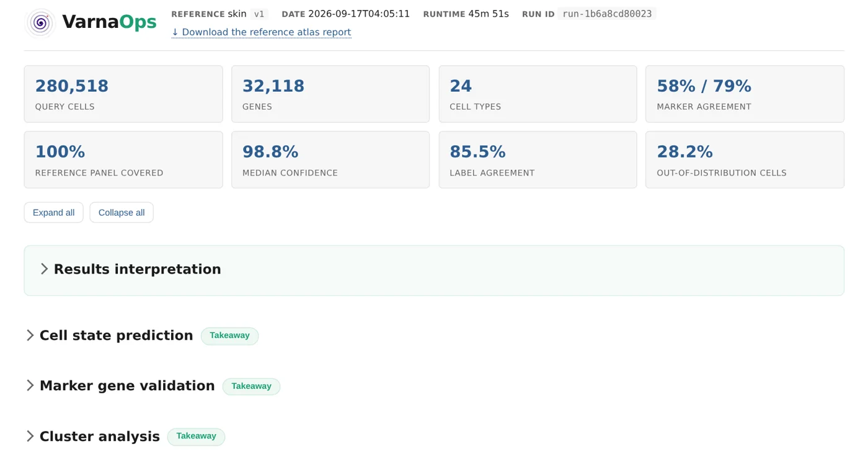Click the 85.5% label agreement value
868x462 pixels.
(477, 152)
